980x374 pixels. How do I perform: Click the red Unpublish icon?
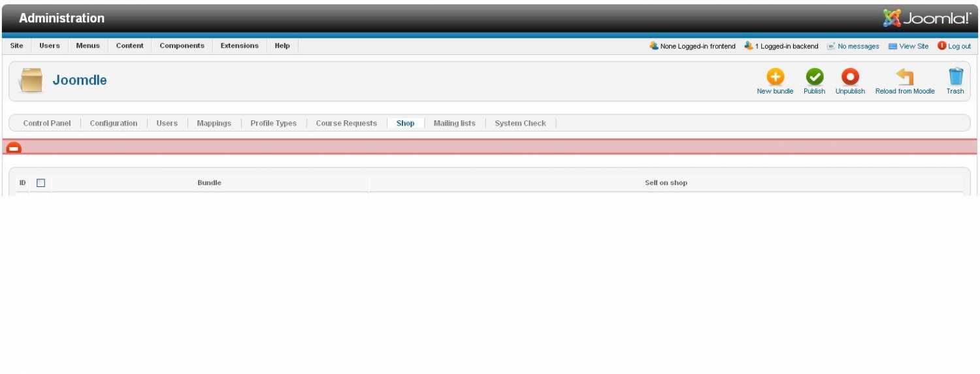[x=850, y=76]
